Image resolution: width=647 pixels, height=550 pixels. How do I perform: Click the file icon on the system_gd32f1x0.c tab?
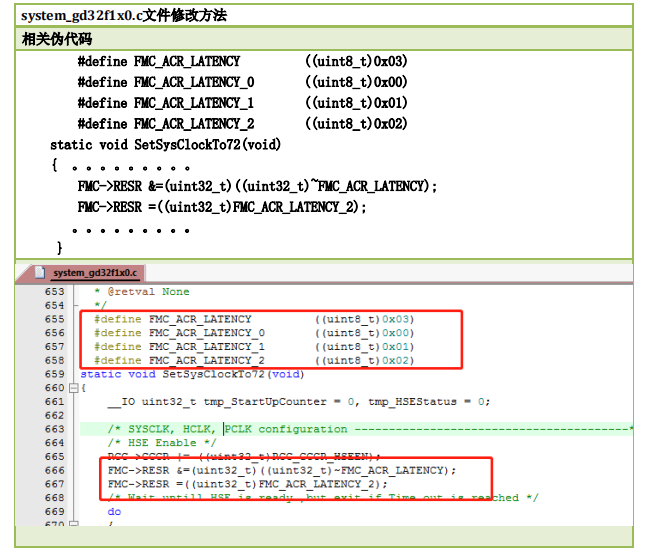pos(40,272)
